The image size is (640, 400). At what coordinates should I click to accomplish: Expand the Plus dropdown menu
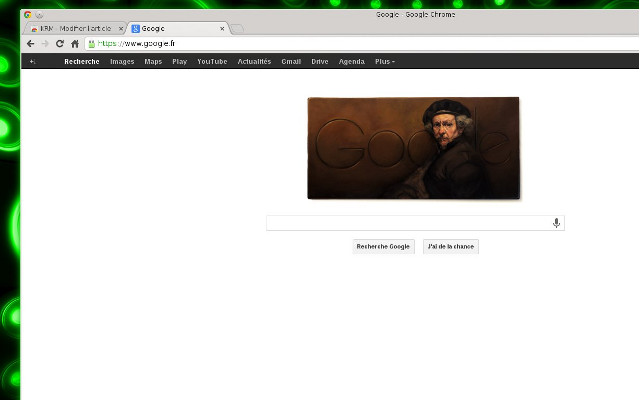point(384,62)
